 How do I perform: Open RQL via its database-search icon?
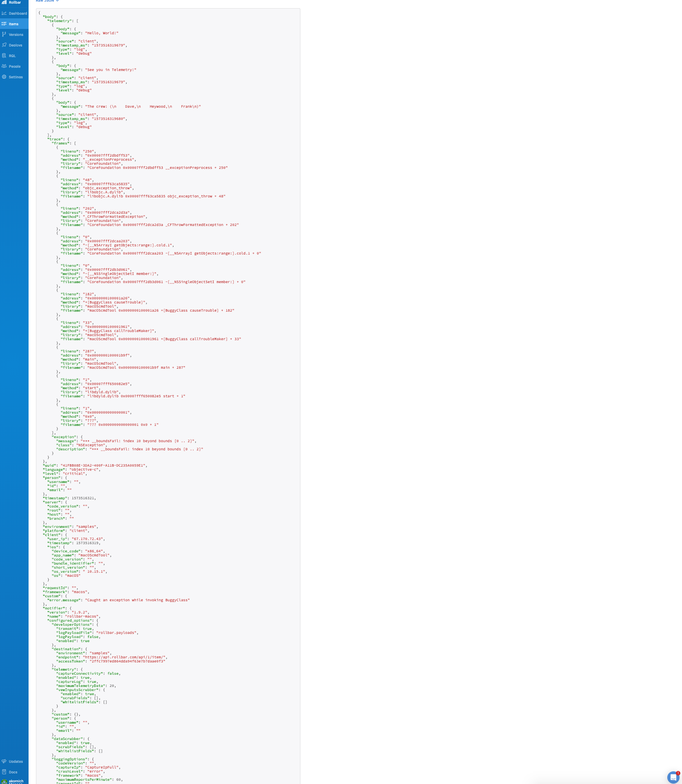[4, 55]
